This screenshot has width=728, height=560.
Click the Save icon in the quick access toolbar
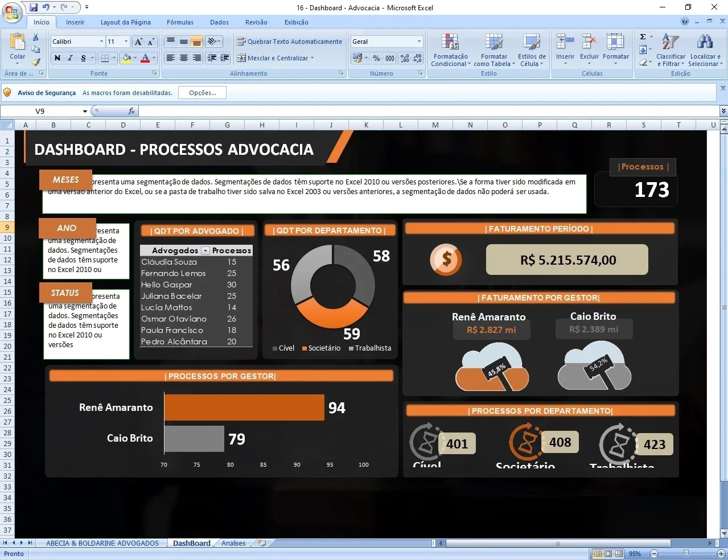click(x=34, y=7)
